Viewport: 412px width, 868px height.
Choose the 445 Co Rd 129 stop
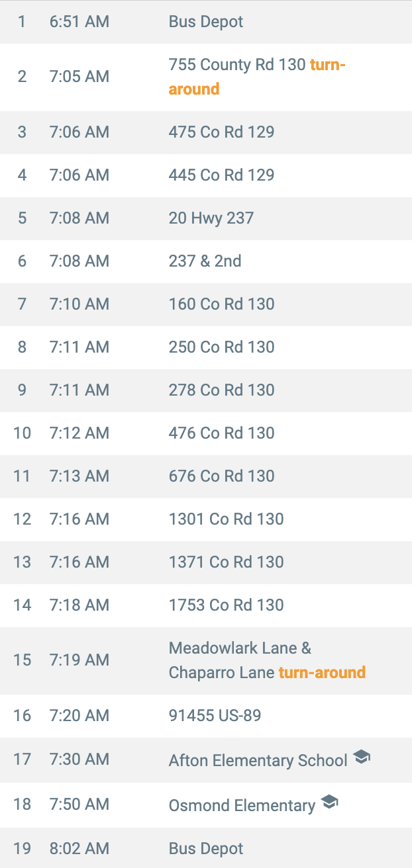click(x=206, y=175)
